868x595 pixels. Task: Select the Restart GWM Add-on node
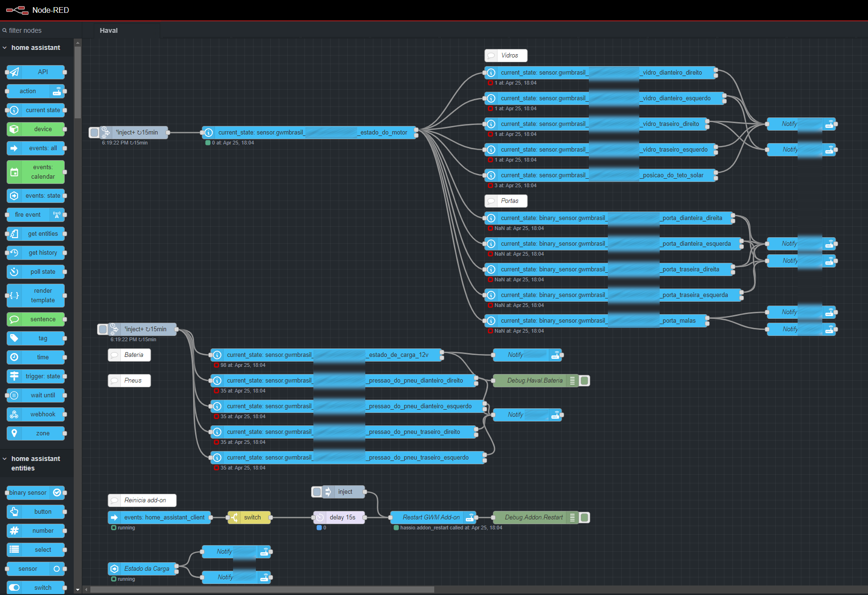click(x=433, y=518)
